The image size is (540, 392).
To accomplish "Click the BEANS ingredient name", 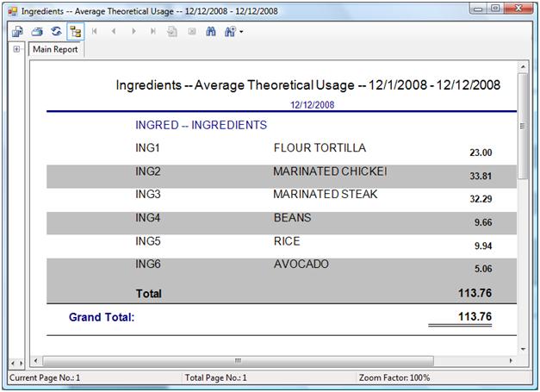I will click(x=292, y=218).
